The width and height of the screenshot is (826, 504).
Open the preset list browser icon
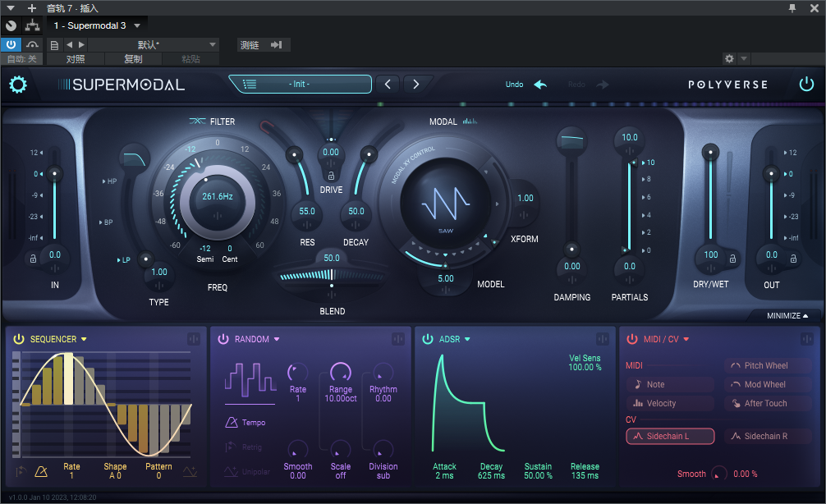pyautogui.click(x=250, y=85)
